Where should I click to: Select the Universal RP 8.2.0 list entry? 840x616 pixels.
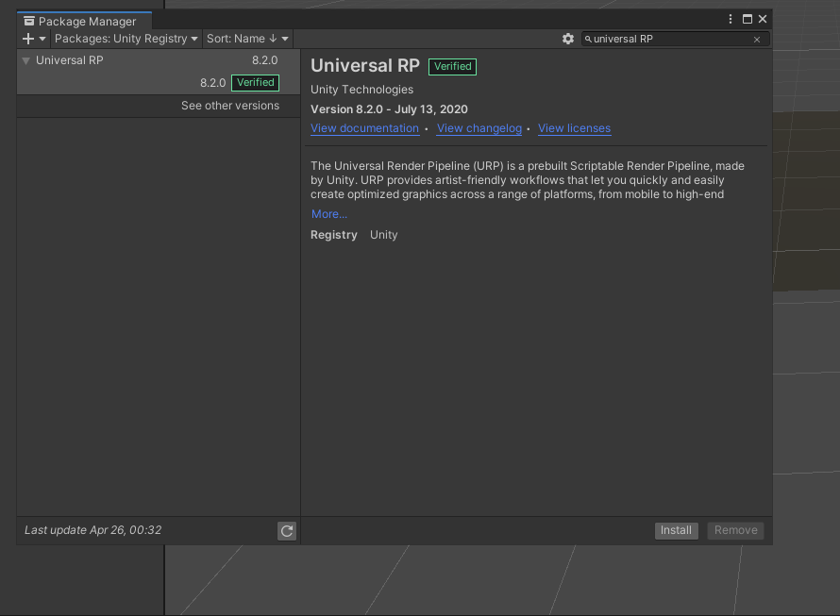(159, 60)
